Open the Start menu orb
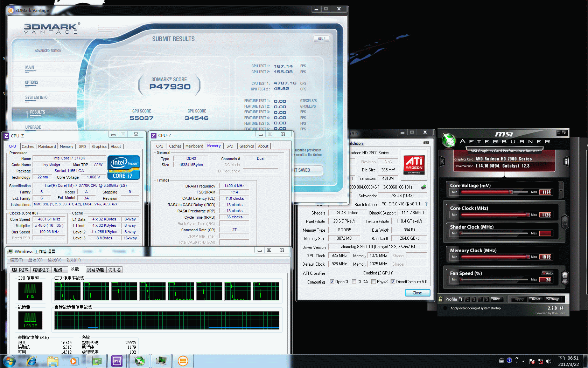 coord(9,361)
